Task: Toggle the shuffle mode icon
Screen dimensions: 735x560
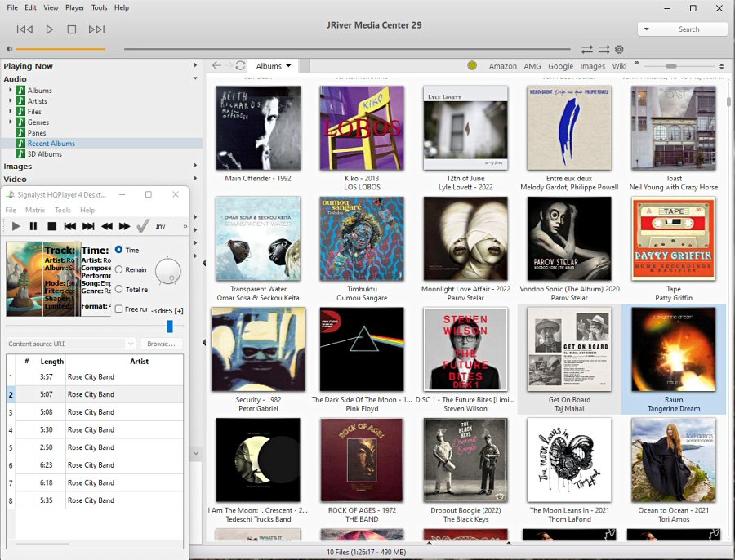Action: [604, 49]
